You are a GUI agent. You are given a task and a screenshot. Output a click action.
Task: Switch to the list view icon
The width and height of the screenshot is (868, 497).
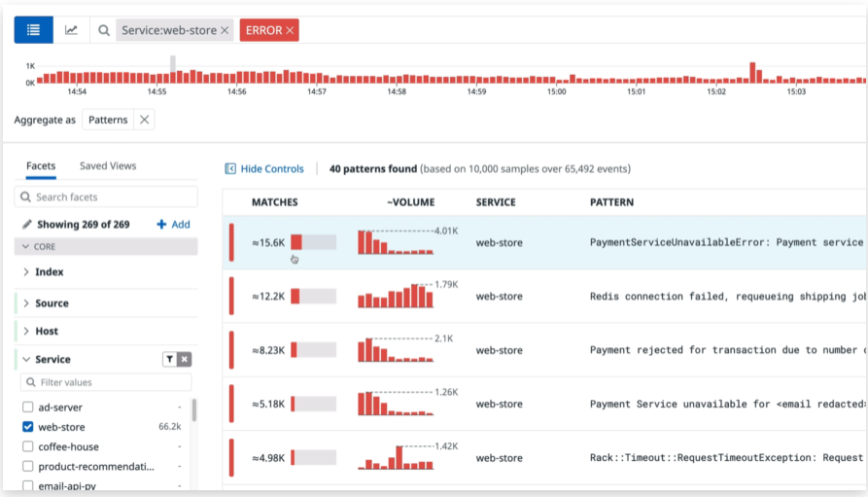34,30
